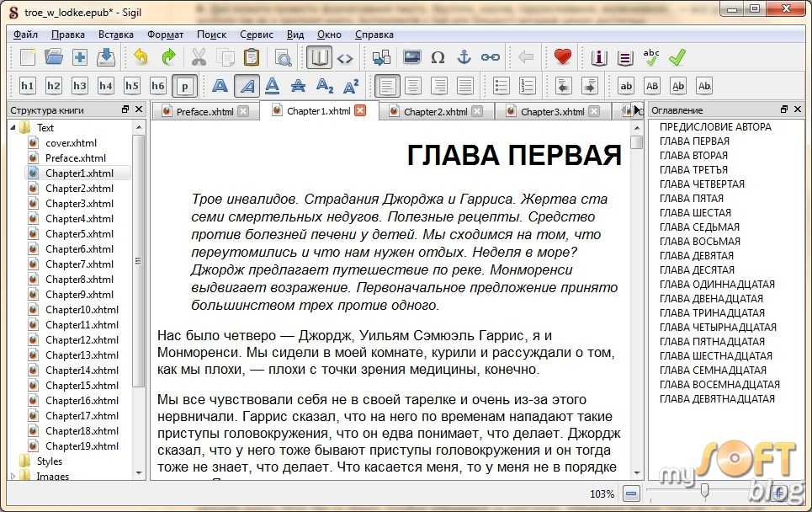Switch to the Chapter2.xhtml tab
This screenshot has width=812, height=512.
(x=436, y=111)
